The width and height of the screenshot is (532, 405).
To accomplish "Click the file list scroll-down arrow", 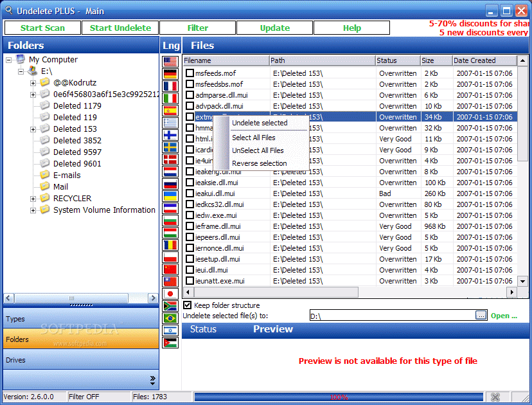I will pos(522,281).
